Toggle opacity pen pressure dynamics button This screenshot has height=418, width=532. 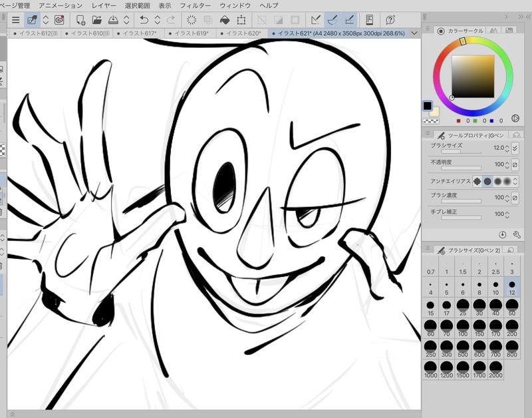pyautogui.click(x=515, y=164)
